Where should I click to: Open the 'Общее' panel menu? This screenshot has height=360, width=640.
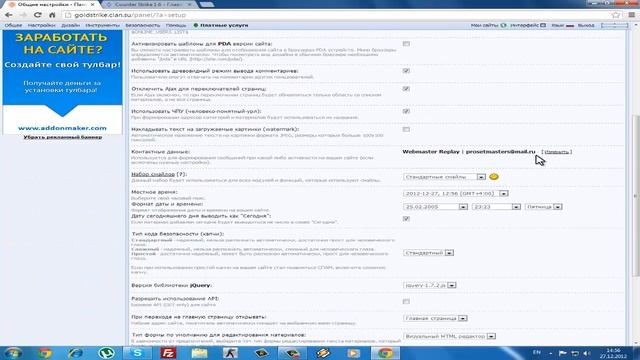(13, 25)
